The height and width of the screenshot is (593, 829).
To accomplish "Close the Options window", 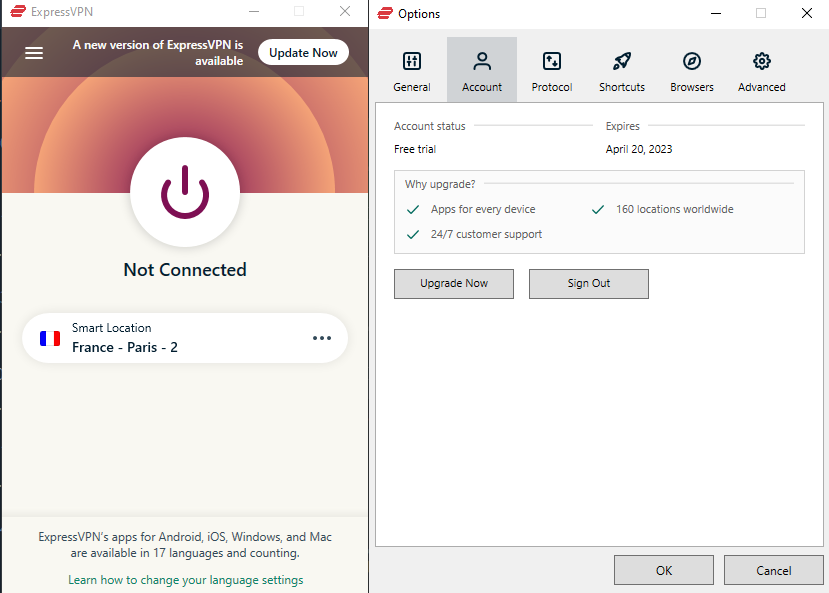I will coord(807,13).
